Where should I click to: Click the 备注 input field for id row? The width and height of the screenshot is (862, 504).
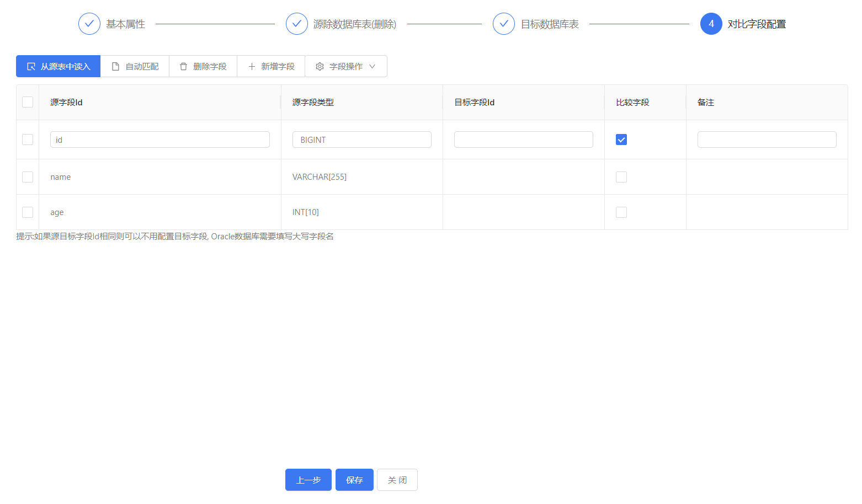tap(767, 140)
